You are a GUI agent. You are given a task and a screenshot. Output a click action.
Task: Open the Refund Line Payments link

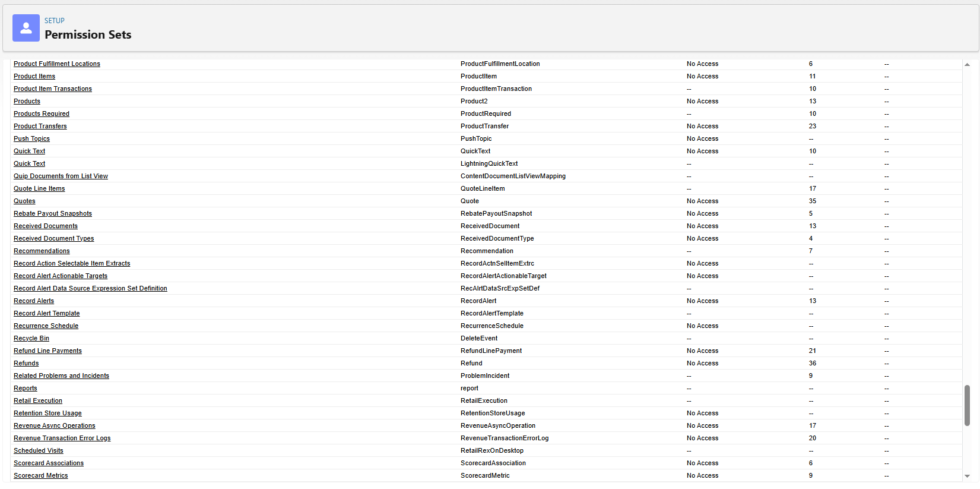click(47, 351)
